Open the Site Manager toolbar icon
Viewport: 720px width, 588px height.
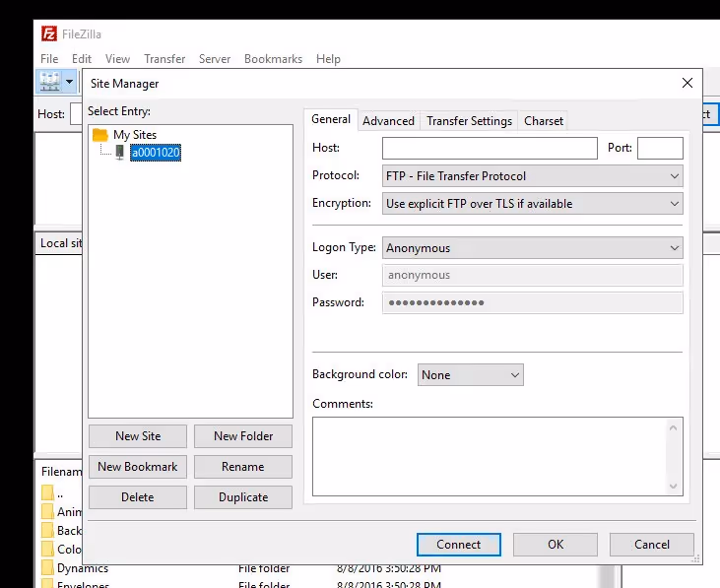(x=49, y=82)
